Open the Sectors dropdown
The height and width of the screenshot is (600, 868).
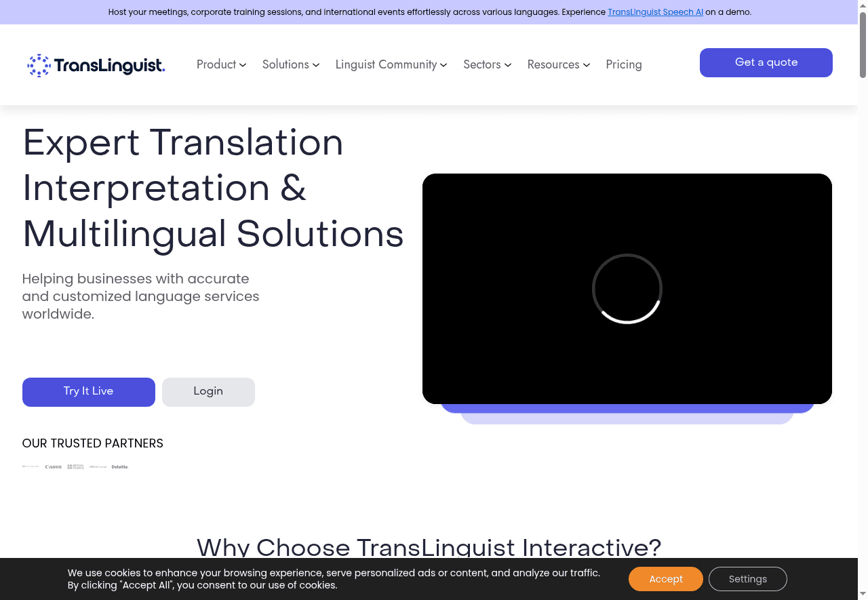[487, 64]
